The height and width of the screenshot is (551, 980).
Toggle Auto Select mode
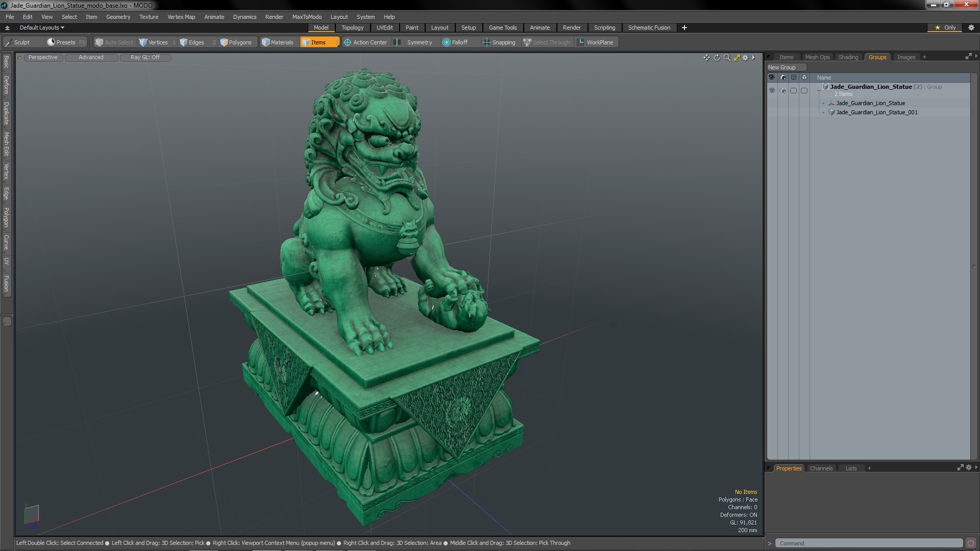(x=114, y=42)
